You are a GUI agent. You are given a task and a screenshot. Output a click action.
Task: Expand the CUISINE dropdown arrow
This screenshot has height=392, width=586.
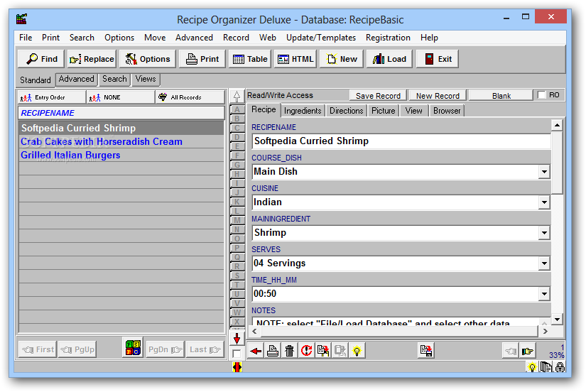(544, 202)
